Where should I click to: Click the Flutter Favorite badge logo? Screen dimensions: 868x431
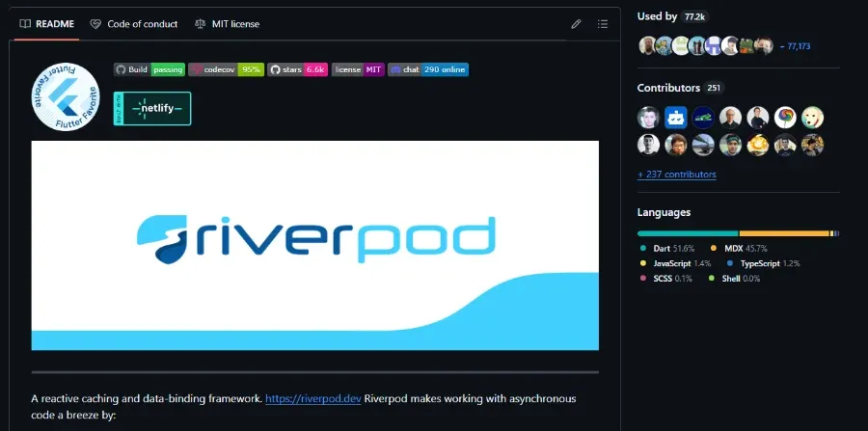tap(67, 95)
